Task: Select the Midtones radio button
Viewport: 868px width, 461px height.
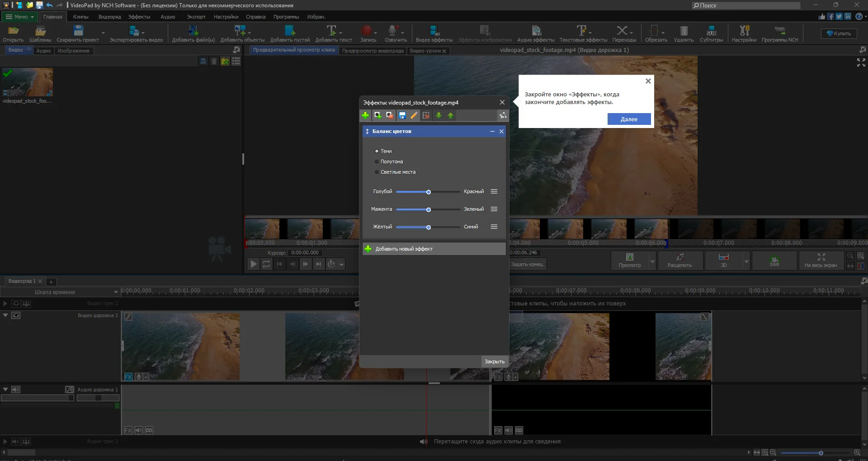Action: click(x=377, y=162)
